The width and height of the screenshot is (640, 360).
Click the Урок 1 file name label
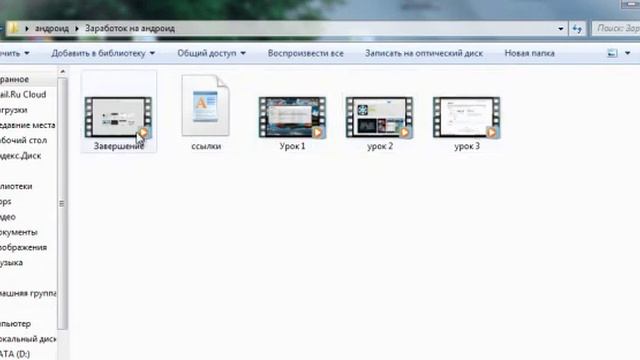pyautogui.click(x=292, y=146)
